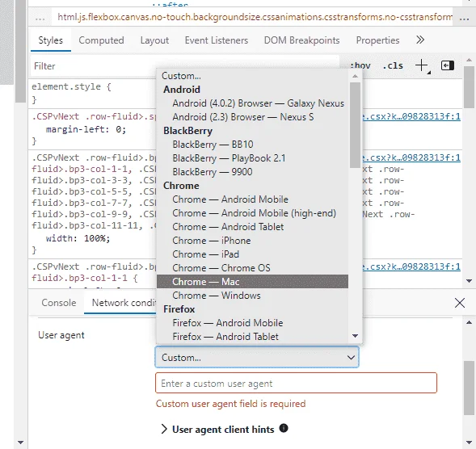Open stylesheet link beside margin-left rule
The image size is (476, 449).
click(411, 116)
